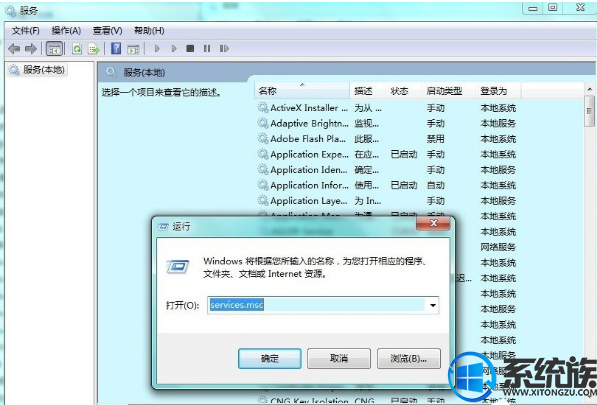Open the 查看(V) menu

point(108,30)
